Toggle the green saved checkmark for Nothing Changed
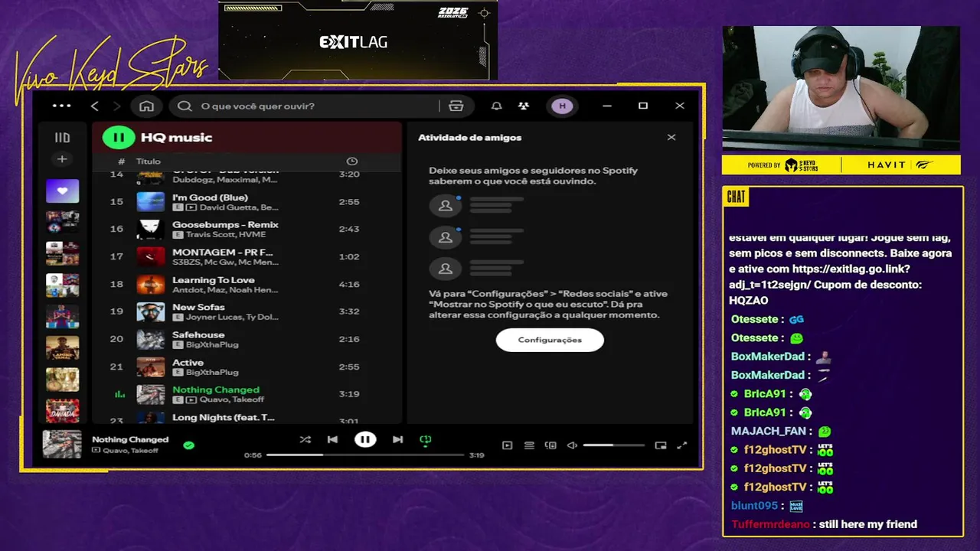Viewport: 980px width, 551px height. [188, 445]
